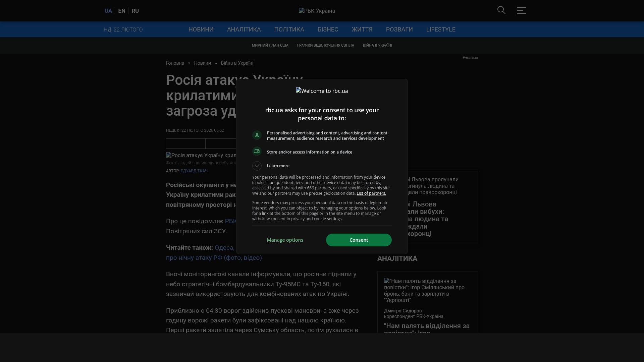Click Manage options button
This screenshot has width=644, height=362.
(285, 240)
